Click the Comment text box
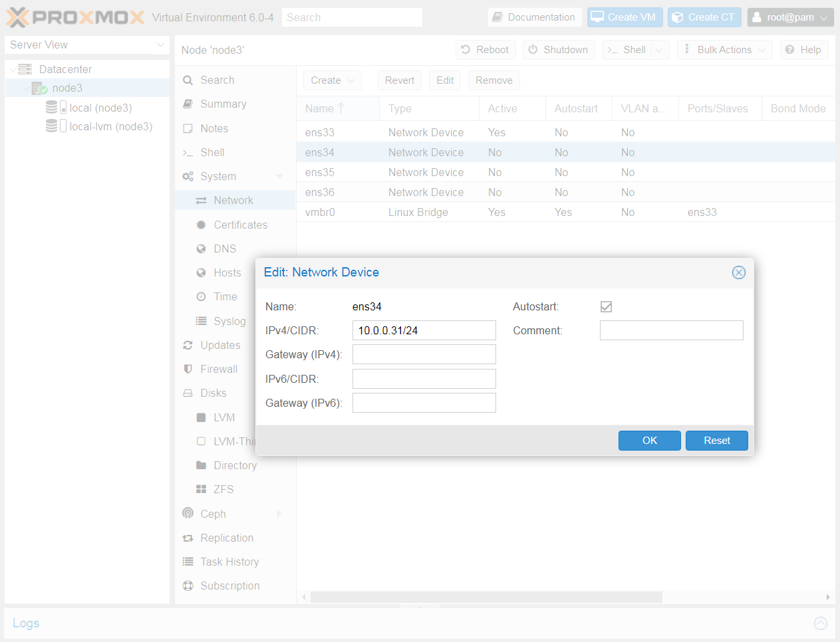The width and height of the screenshot is (840, 642). pos(672,330)
